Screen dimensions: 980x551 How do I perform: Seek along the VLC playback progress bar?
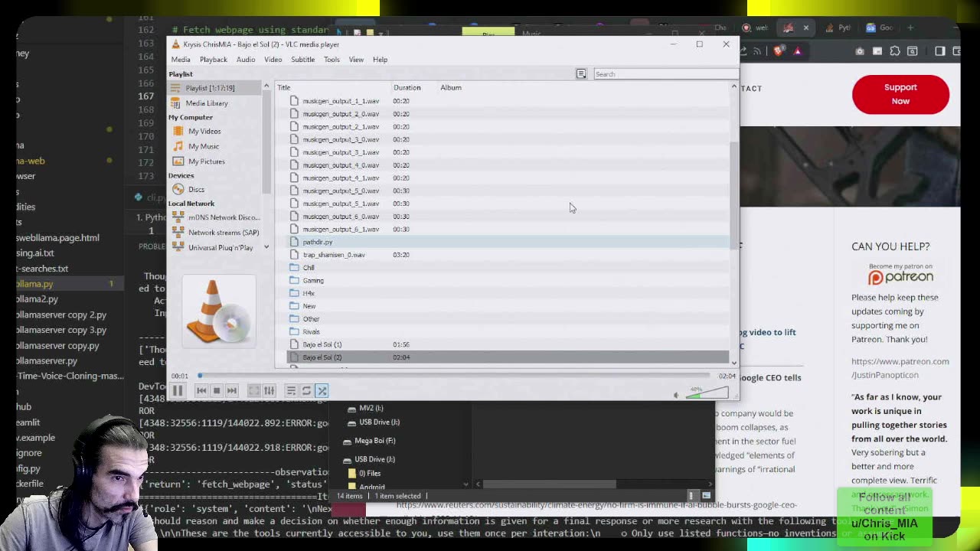coord(454,375)
